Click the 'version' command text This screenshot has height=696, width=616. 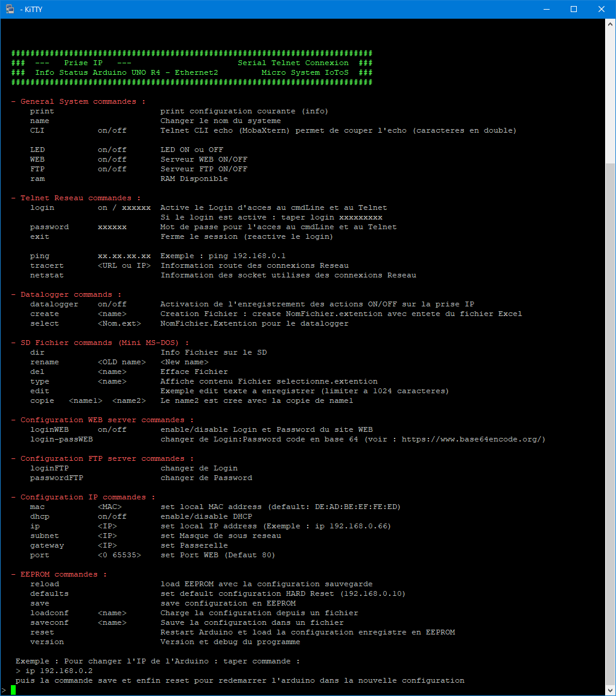[47, 642]
